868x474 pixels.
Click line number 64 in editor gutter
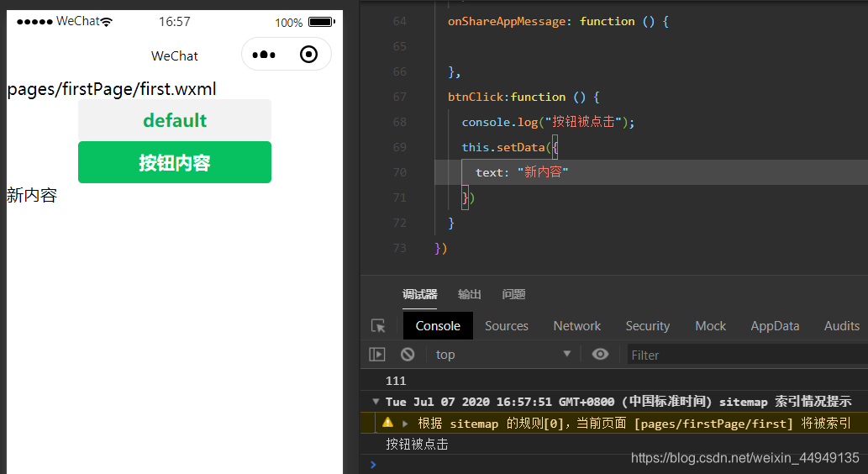click(x=399, y=22)
